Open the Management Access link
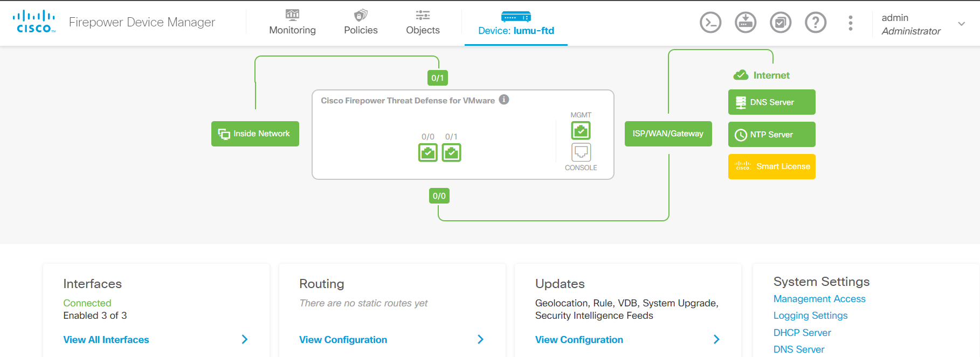The width and height of the screenshot is (980, 357). 819,299
